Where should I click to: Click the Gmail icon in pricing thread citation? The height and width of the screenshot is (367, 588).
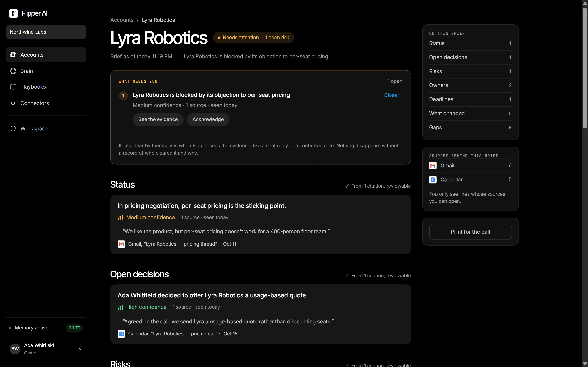121,244
